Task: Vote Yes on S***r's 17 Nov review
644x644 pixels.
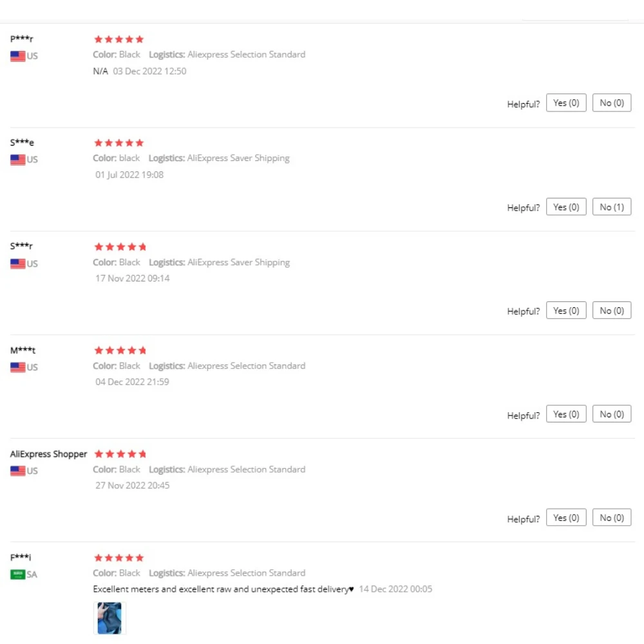Action: [566, 310]
